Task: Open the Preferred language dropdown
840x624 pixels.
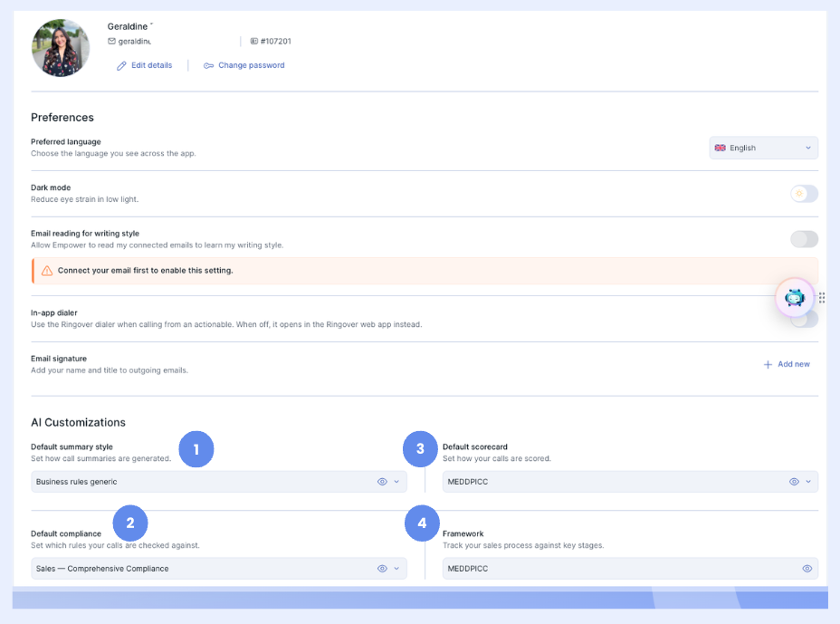Action: click(x=763, y=148)
